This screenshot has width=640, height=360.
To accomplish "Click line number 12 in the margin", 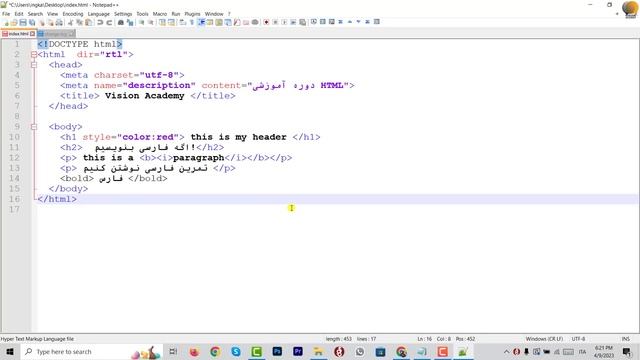I will tap(14, 158).
